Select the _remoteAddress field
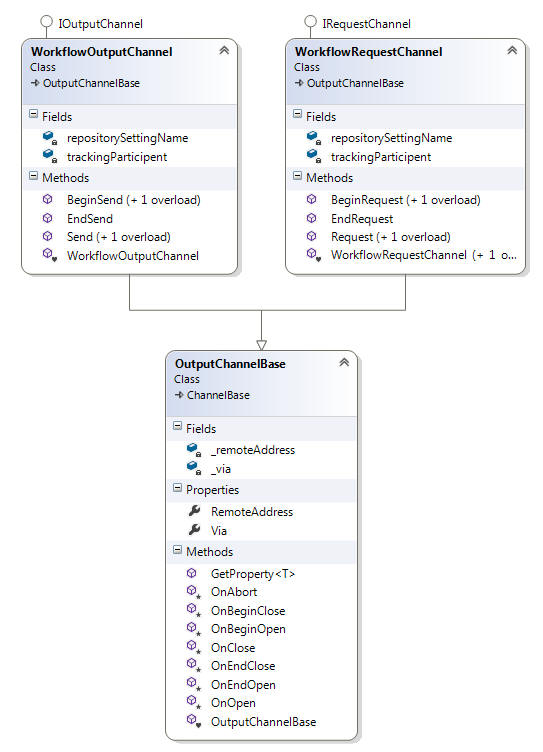 tap(253, 450)
